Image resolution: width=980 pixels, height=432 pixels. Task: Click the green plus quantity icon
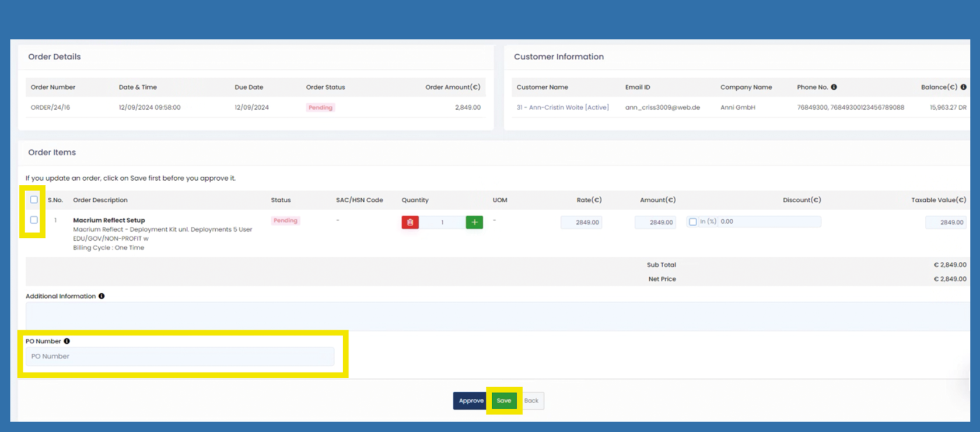tap(474, 222)
